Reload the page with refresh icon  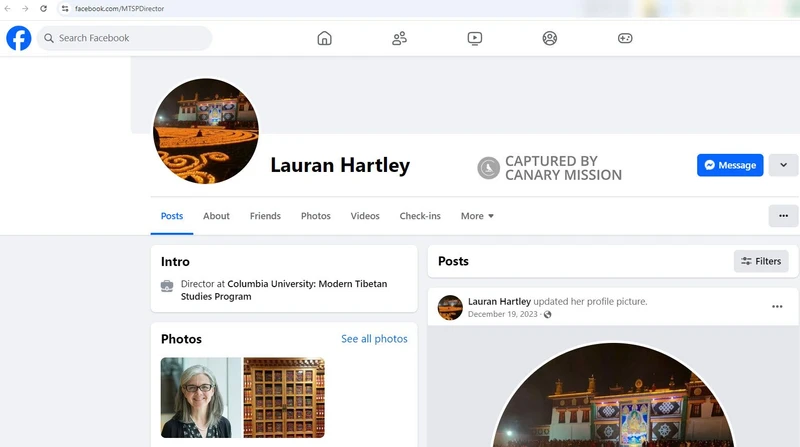tap(43, 8)
